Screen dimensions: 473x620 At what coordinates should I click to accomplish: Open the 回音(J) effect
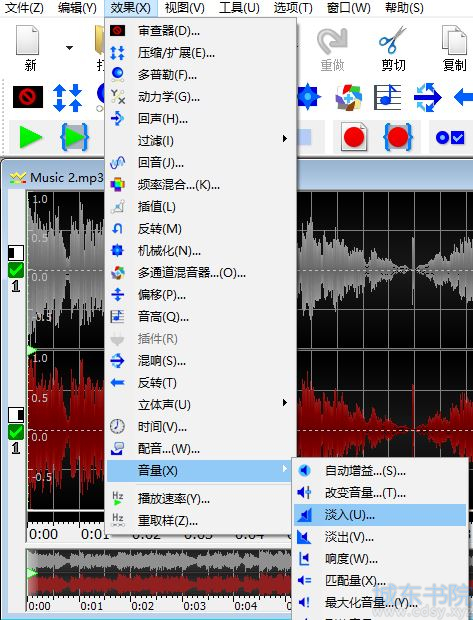point(201,163)
